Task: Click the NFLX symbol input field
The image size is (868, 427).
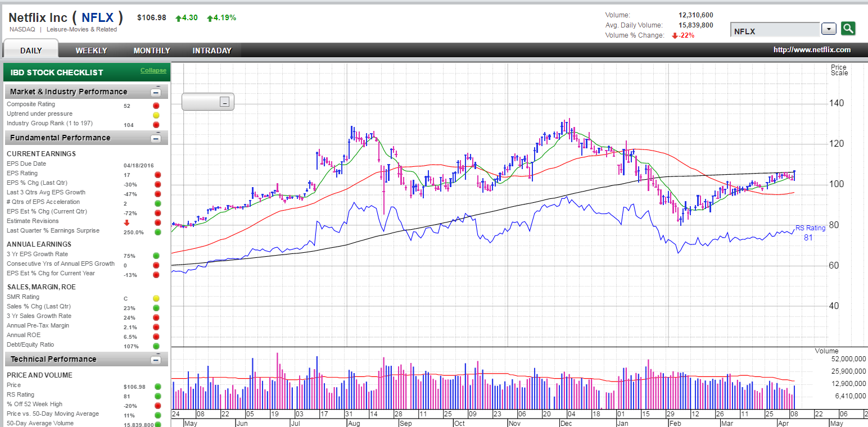Action: (775, 30)
